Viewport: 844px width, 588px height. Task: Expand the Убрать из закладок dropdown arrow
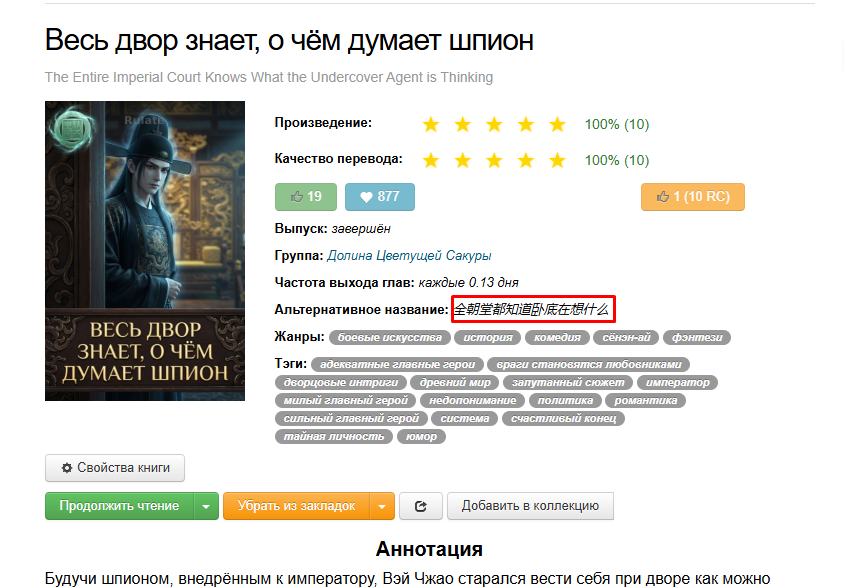(x=382, y=506)
